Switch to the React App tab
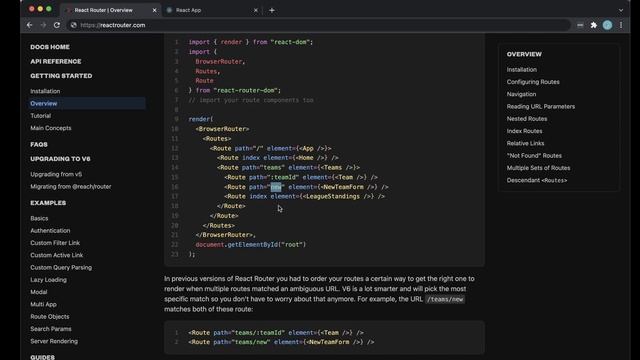640x360 pixels. point(212,10)
